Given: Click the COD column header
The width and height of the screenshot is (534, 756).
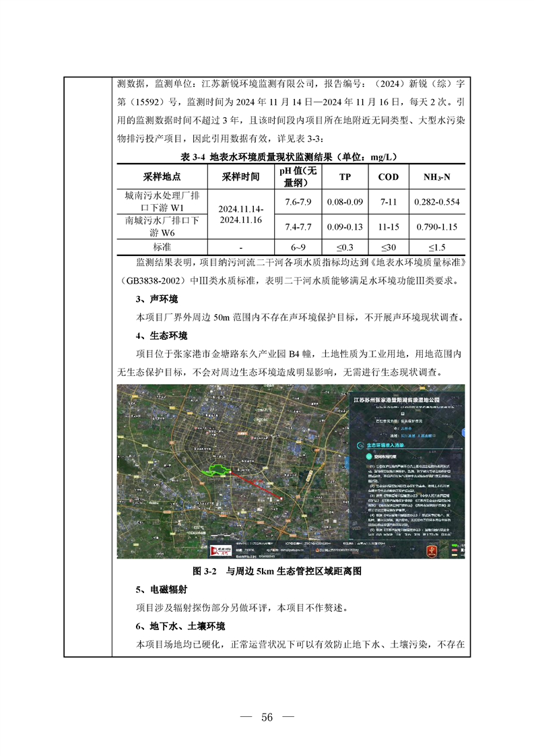Looking at the screenshot, I should point(389,177).
